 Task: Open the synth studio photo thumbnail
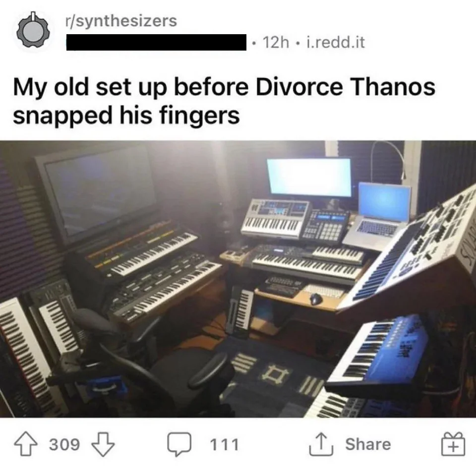[238, 279]
